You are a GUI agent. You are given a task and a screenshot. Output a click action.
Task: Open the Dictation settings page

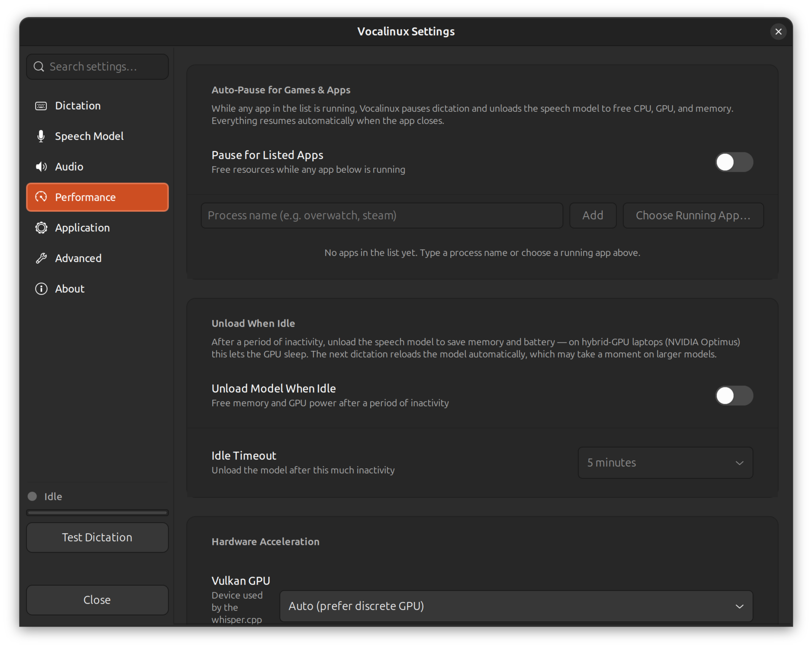tap(97, 106)
